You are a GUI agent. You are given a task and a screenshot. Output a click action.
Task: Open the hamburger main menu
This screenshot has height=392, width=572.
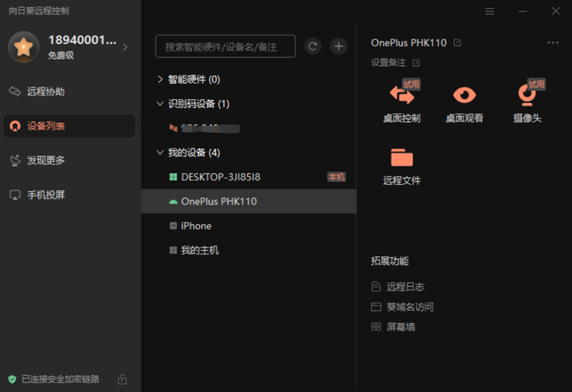pos(490,12)
